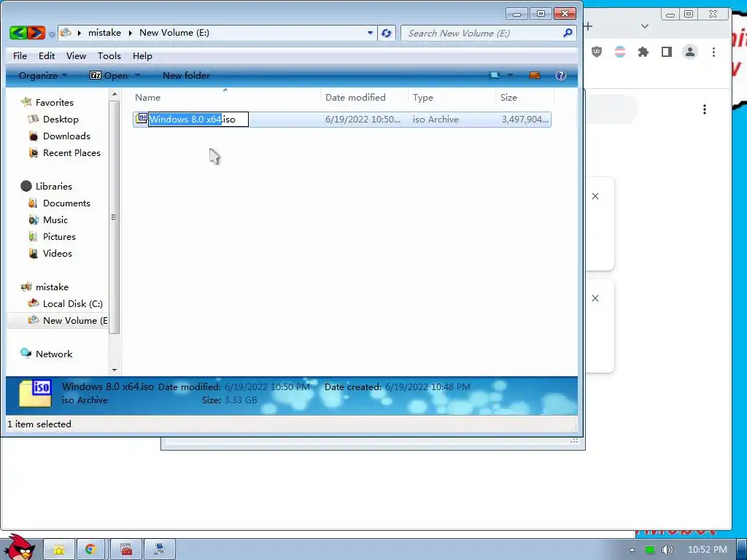
Task: Refresh the folder with the refresh icon
Action: click(387, 34)
